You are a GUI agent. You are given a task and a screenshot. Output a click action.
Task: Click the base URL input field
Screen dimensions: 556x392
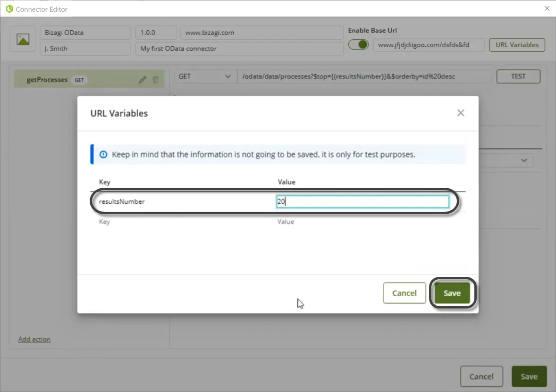tap(429, 45)
